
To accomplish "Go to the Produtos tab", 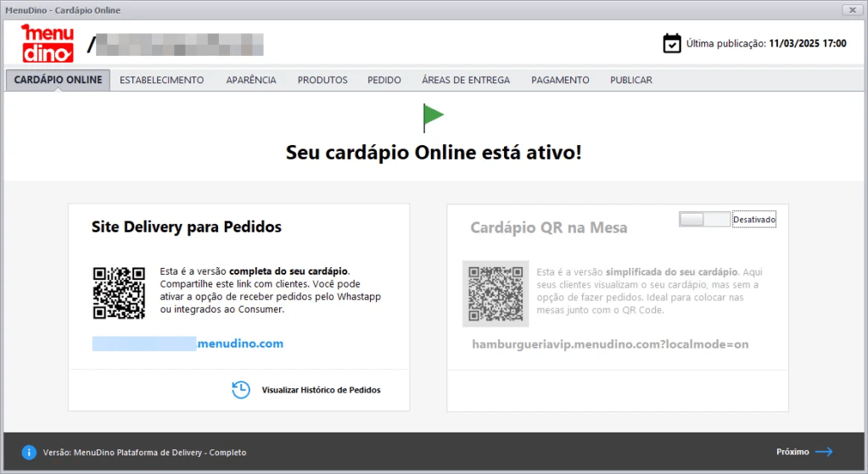I will [x=322, y=81].
